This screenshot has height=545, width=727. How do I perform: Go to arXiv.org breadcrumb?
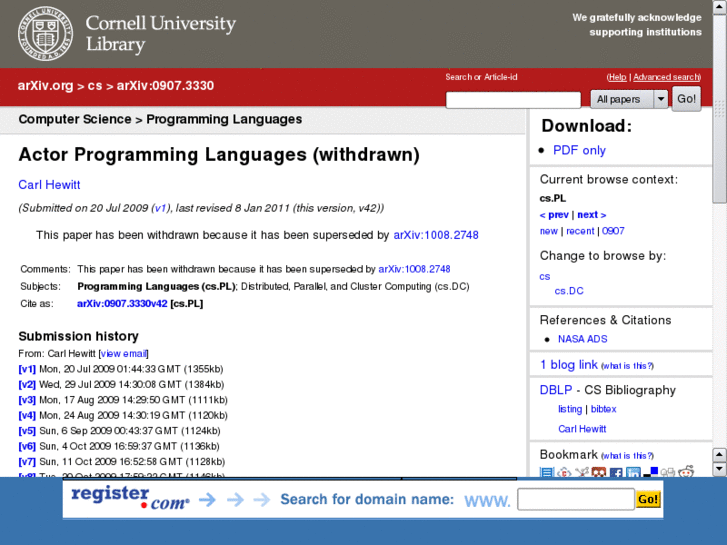click(x=45, y=86)
